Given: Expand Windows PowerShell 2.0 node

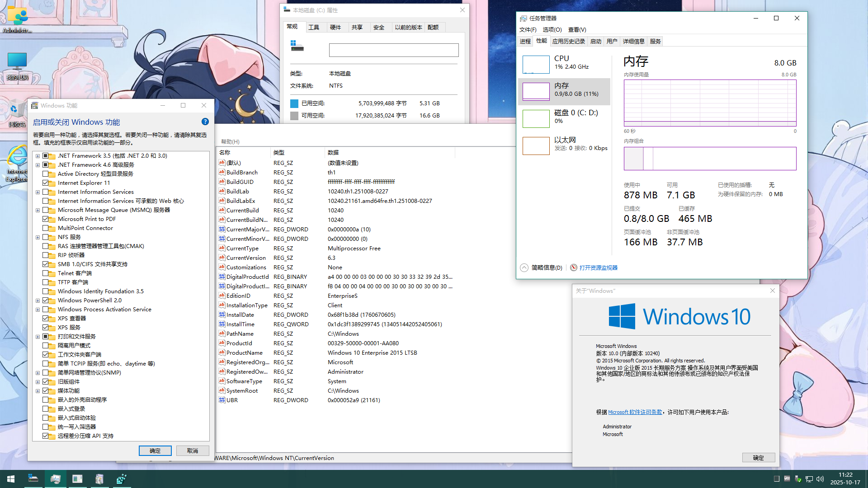Looking at the screenshot, I should [x=38, y=300].
